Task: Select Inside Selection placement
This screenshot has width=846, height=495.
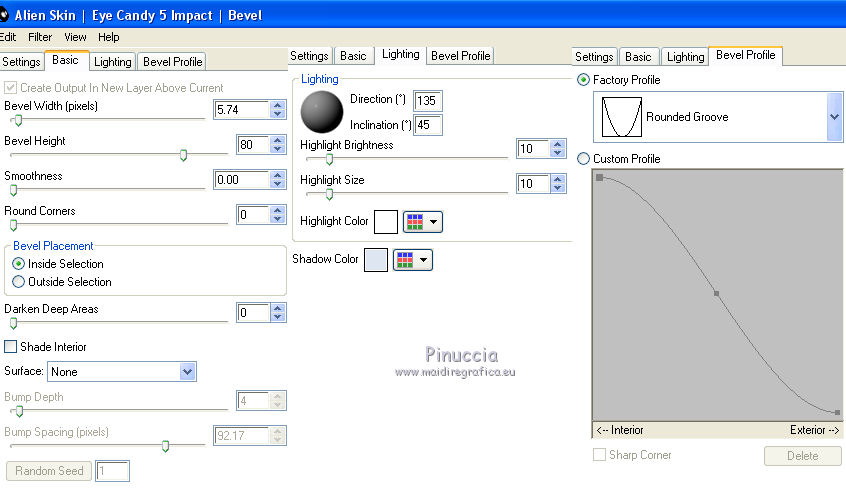Action: point(18,264)
